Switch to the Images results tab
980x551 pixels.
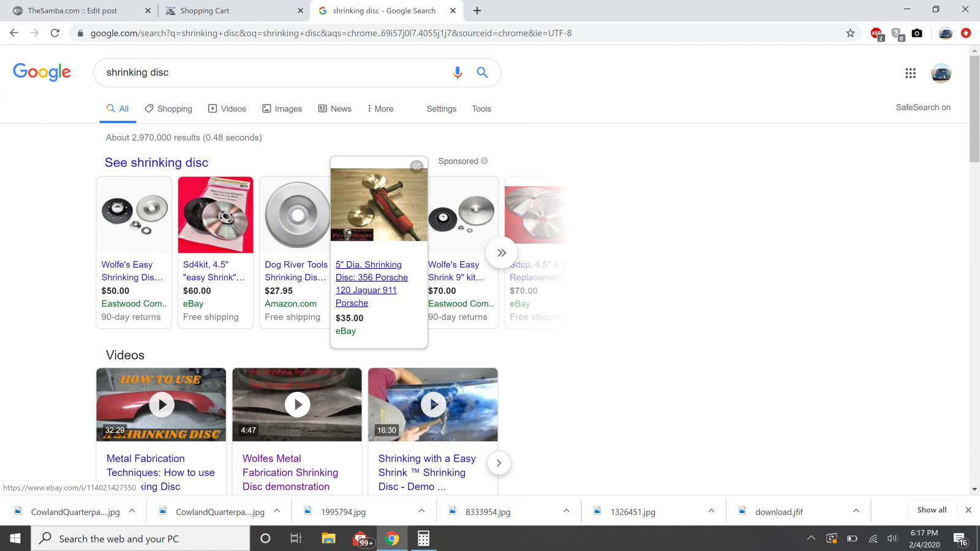(282, 109)
